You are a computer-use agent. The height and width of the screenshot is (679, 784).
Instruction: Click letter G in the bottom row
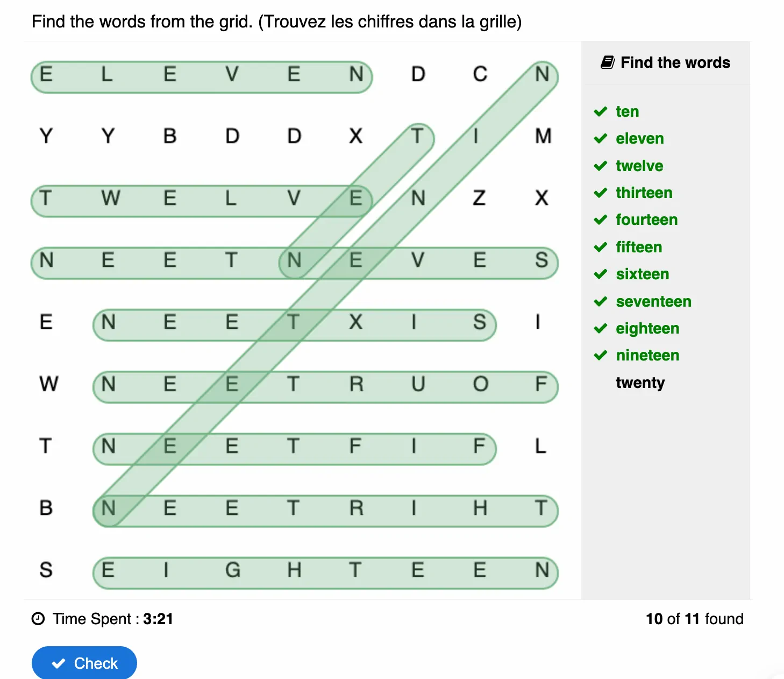[x=232, y=570]
